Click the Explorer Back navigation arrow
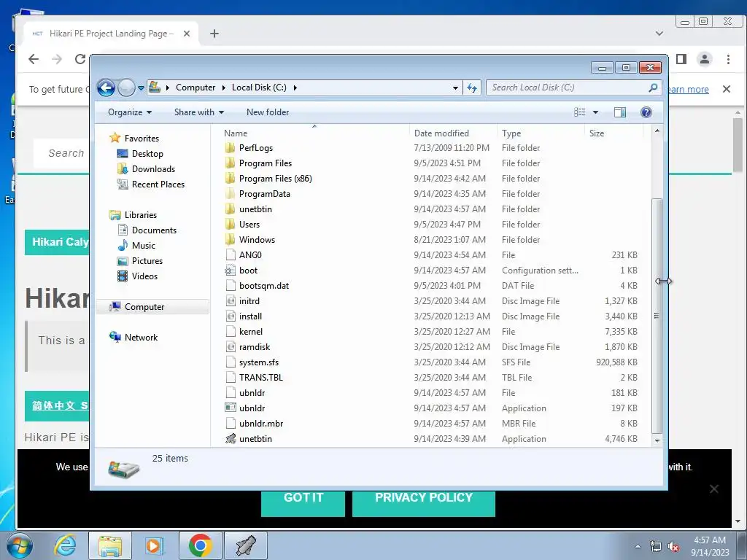Viewport: 747px width, 560px height. pos(106,87)
